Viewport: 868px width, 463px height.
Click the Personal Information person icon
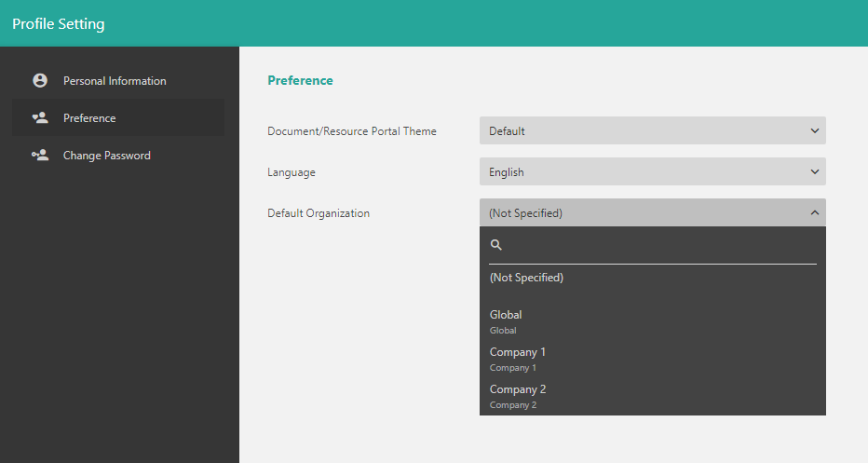39,81
